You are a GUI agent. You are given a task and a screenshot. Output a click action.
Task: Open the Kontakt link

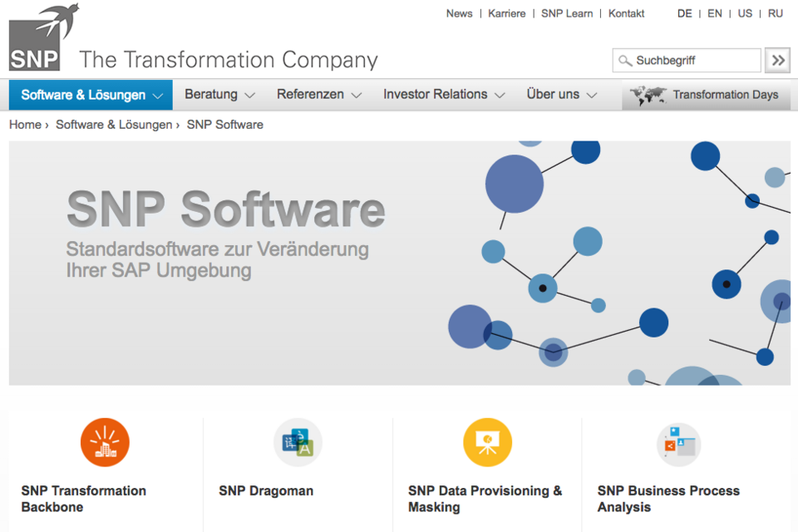(626, 14)
